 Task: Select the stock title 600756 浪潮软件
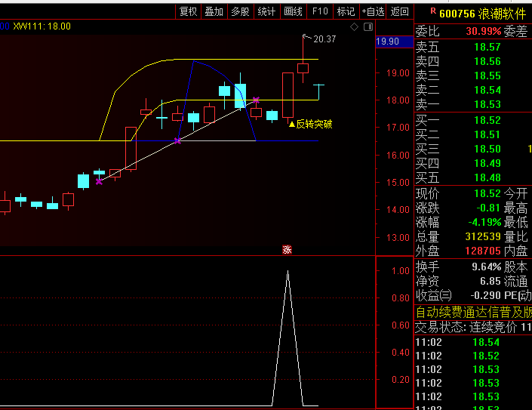(482, 14)
